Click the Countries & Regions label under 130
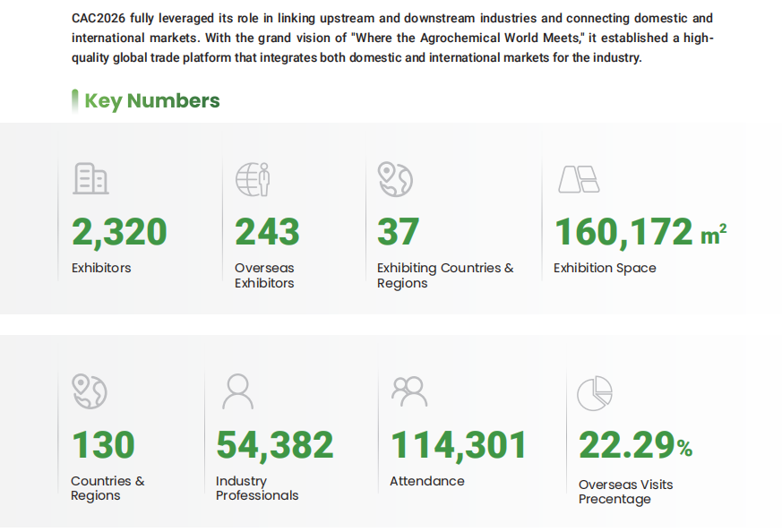Screen dimensions: 782x532 click(107, 487)
